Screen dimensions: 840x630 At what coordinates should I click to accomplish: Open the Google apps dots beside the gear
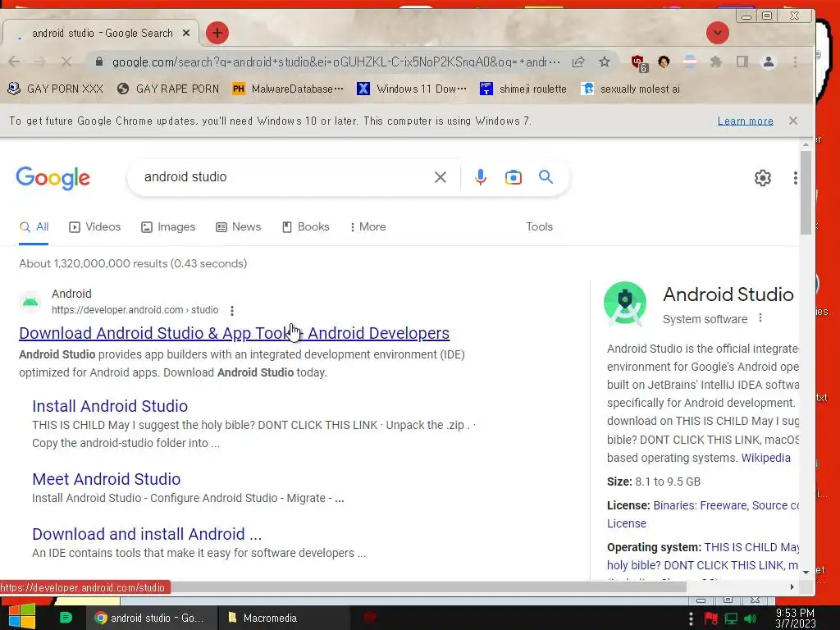795,178
